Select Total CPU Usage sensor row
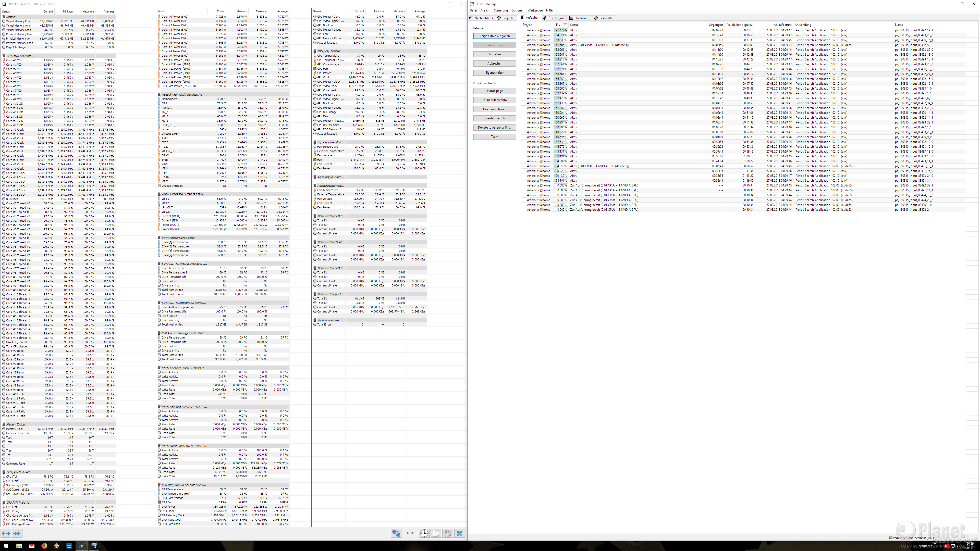 [58, 346]
